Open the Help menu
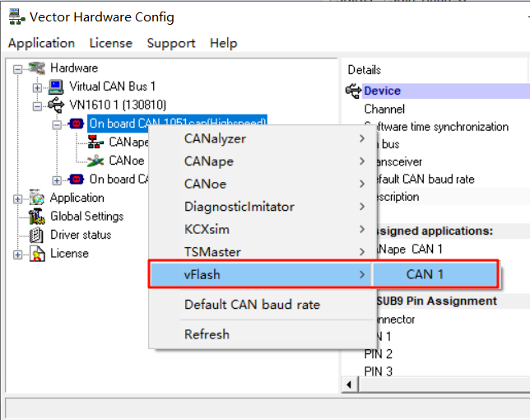The width and height of the screenshot is (530, 420). coord(223,43)
